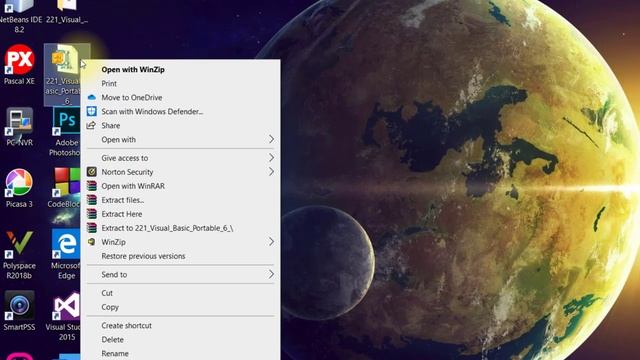
Task: Click the Share arrow icon in menu
Action: (91, 125)
